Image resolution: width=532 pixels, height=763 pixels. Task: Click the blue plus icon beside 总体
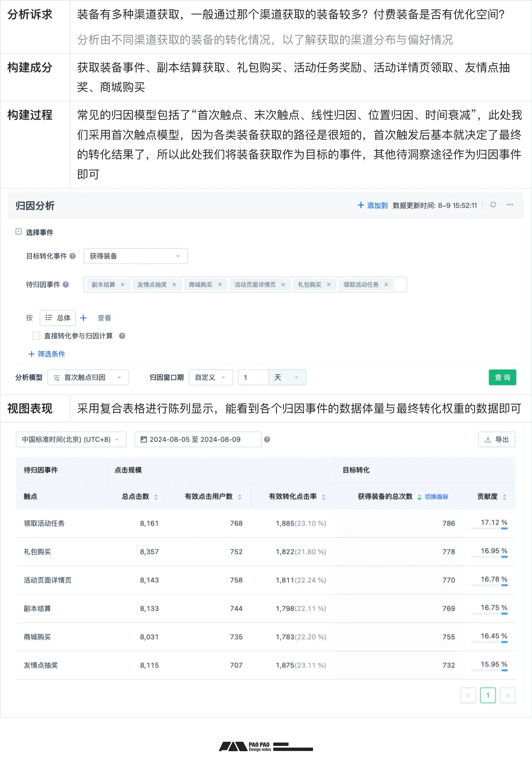pyautogui.click(x=83, y=318)
